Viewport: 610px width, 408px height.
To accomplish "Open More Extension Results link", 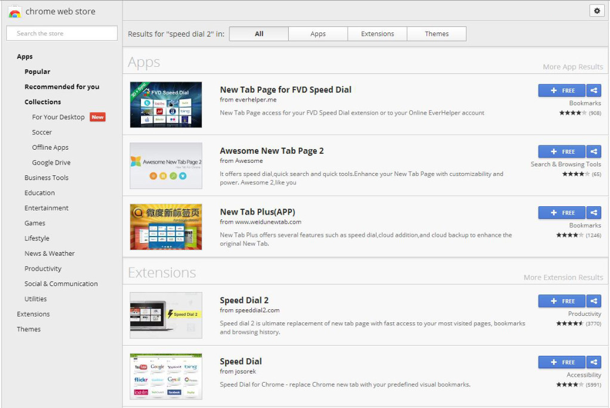I will (563, 277).
